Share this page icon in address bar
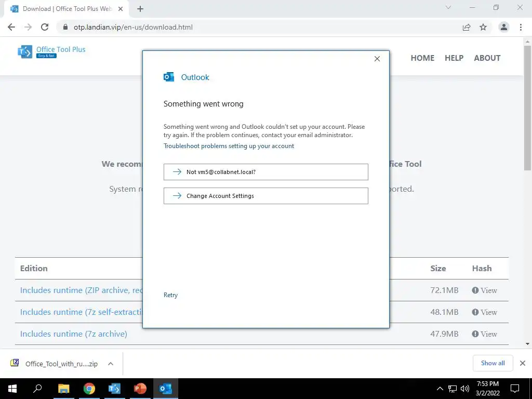This screenshot has width=532, height=399. click(x=467, y=27)
